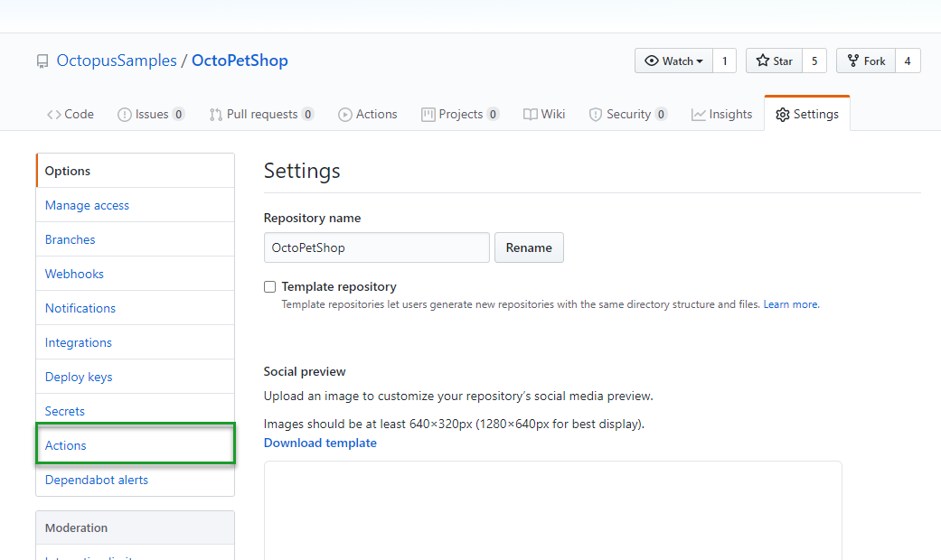The height and width of the screenshot is (560, 941).
Task: Open the Settings tab
Action: [806, 115]
